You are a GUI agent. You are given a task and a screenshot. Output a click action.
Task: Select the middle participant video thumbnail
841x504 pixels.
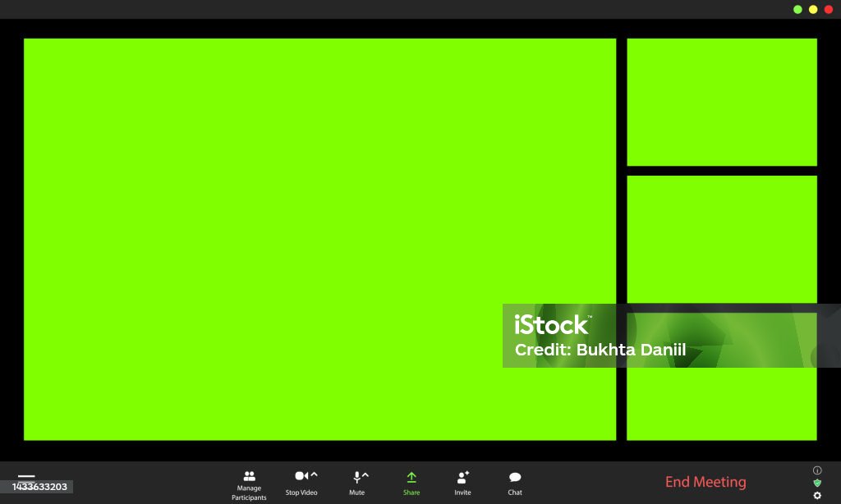tap(722, 240)
